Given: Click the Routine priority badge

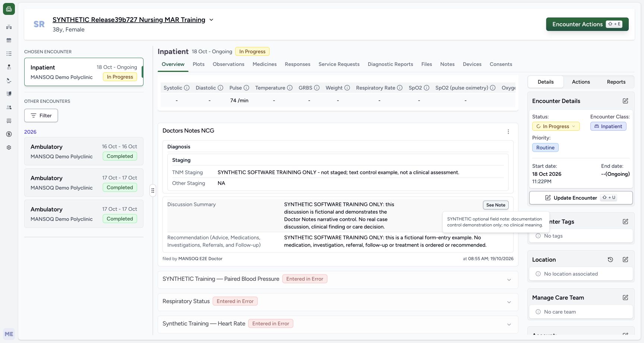Looking at the screenshot, I should click(x=545, y=147).
